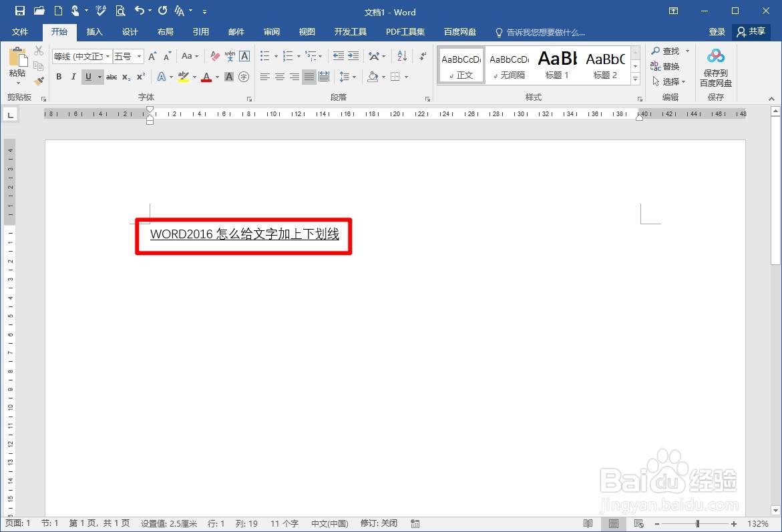Switch to the 插入 ribbon tab

click(94, 31)
